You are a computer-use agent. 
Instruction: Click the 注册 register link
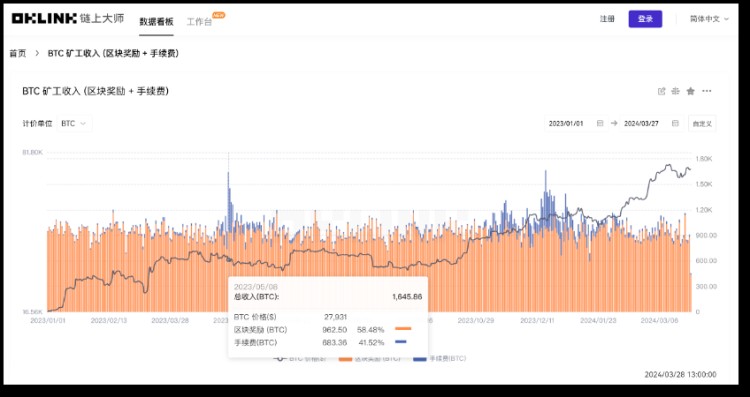(607, 19)
